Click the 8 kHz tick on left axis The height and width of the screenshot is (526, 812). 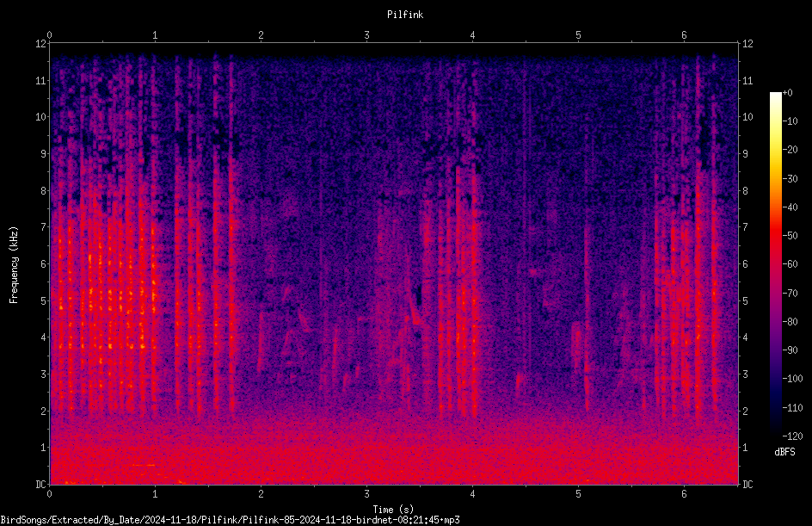[x=44, y=190]
